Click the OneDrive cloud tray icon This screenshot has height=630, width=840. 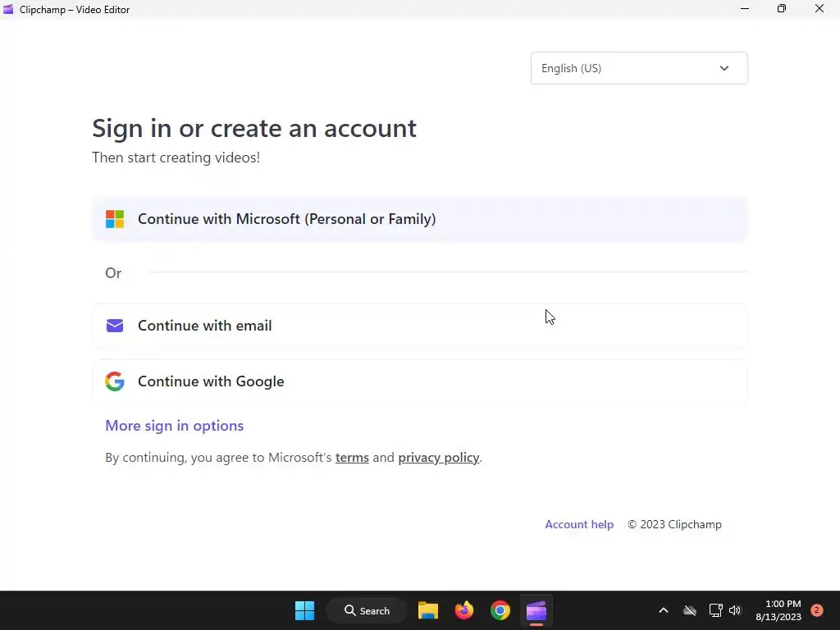coord(690,610)
